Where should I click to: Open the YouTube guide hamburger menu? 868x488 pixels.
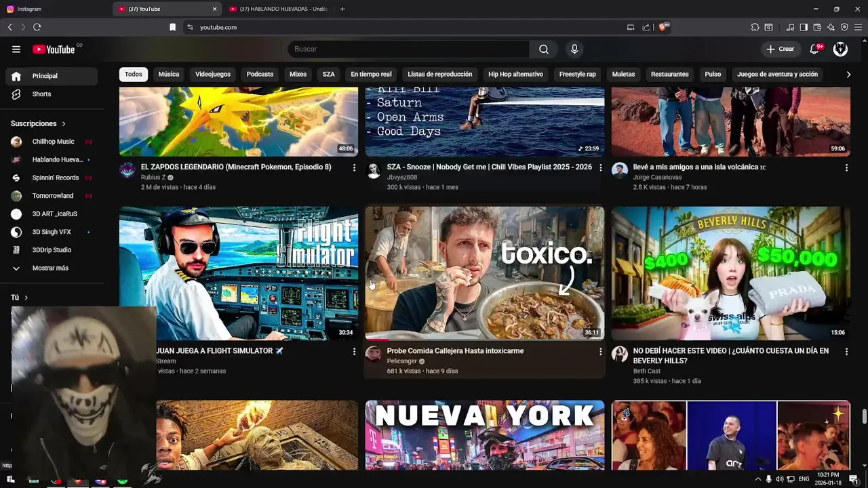tap(16, 49)
